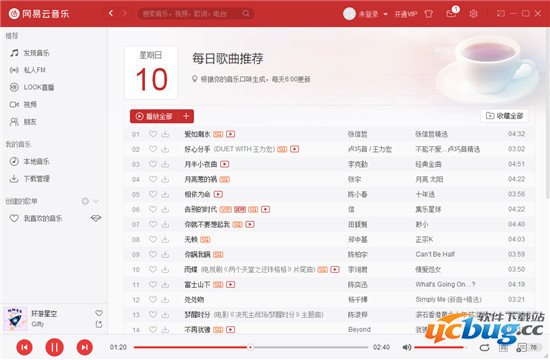Open 本地音乐 in the sidebar

click(x=30, y=161)
